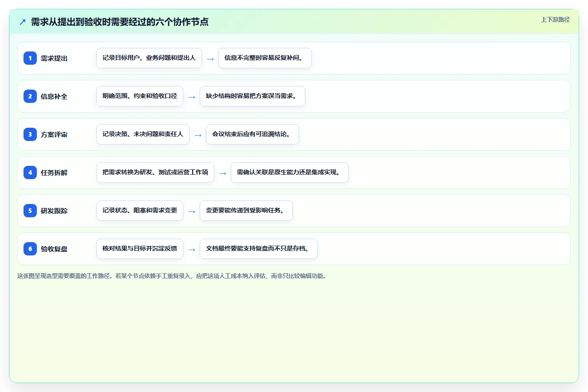Click the title about six collaboration nodes

(120, 22)
